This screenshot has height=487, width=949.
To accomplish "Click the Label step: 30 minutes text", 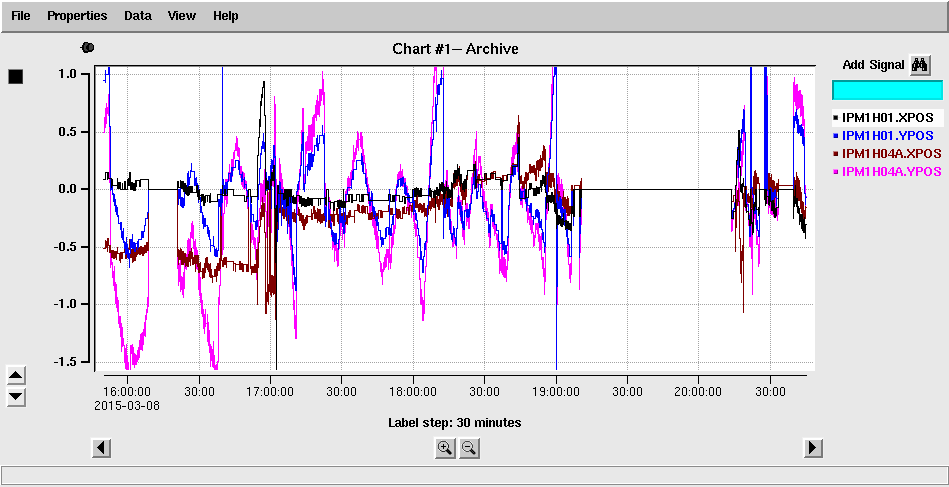I will (455, 422).
